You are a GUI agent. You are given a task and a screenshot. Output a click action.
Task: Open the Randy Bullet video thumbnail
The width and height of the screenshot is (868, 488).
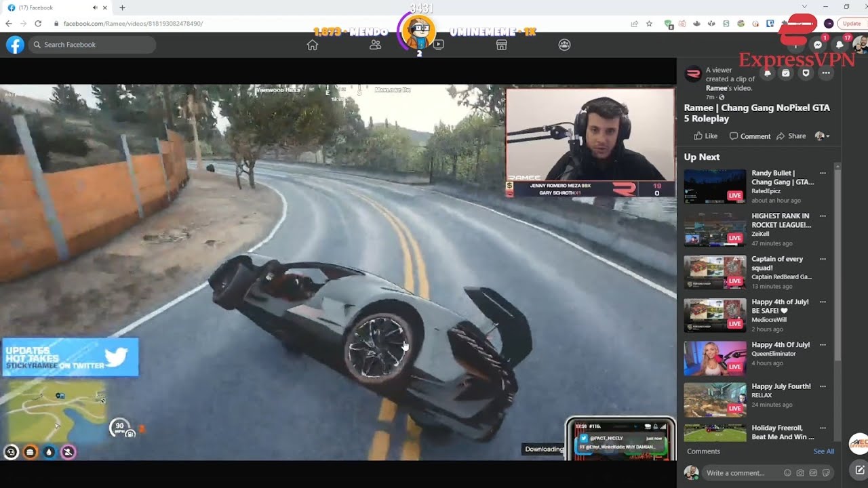(x=715, y=186)
